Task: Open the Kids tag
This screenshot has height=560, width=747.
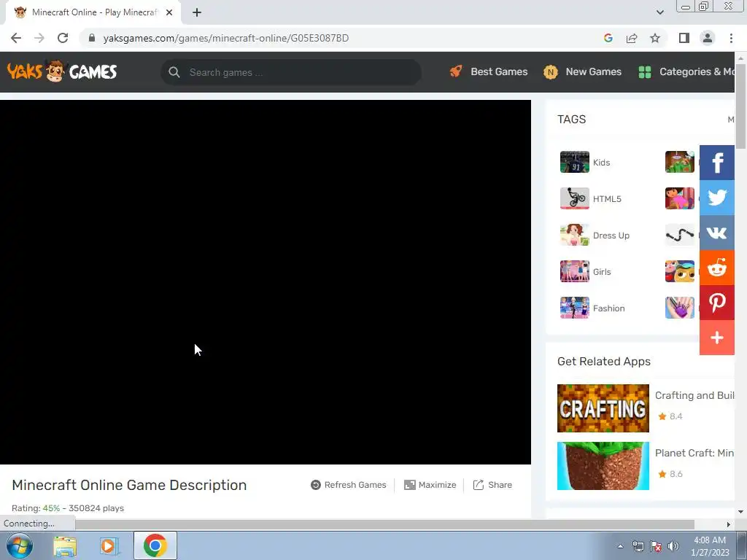Action: click(601, 163)
